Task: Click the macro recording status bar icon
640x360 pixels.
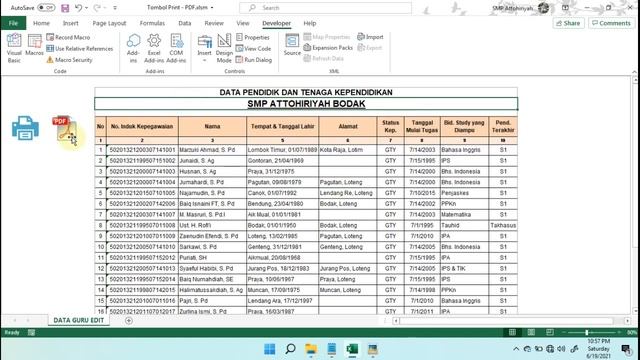Action: click(31, 333)
